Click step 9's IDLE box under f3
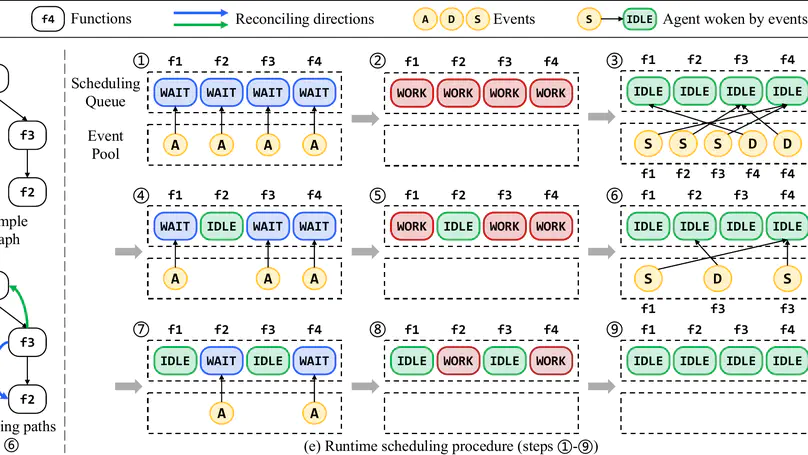 click(x=741, y=361)
